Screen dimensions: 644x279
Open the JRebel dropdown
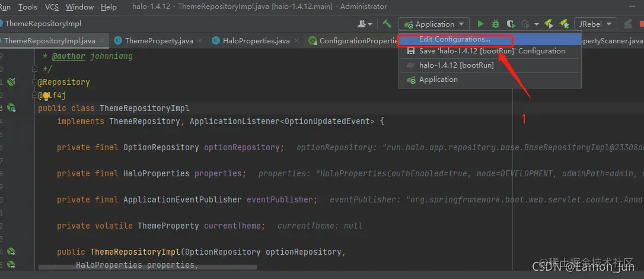coord(595,24)
